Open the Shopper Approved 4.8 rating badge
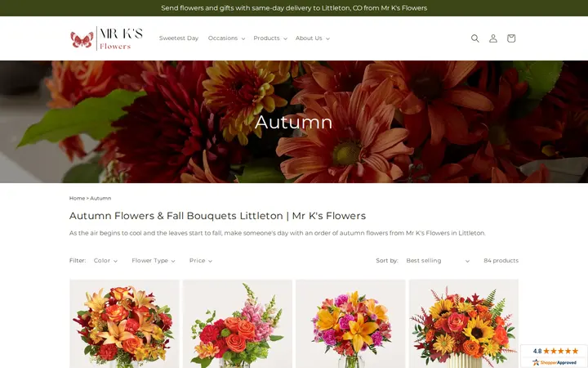 pyautogui.click(x=554, y=356)
